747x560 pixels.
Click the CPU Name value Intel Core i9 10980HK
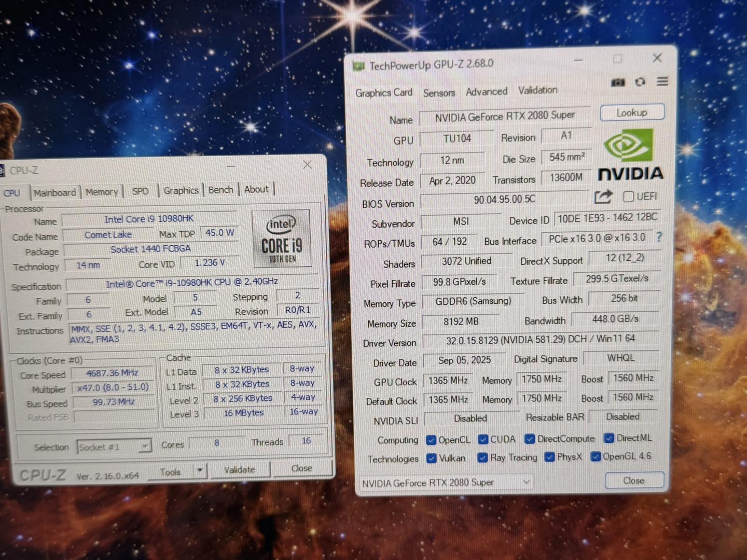point(149,219)
